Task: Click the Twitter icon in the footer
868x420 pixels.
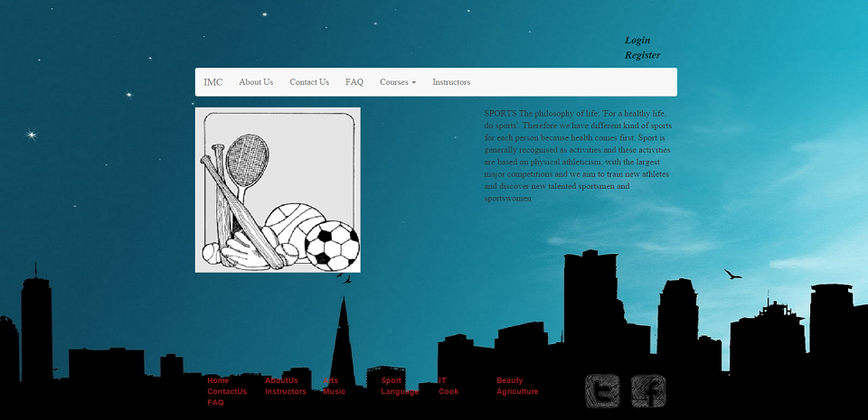Action: 602,391
